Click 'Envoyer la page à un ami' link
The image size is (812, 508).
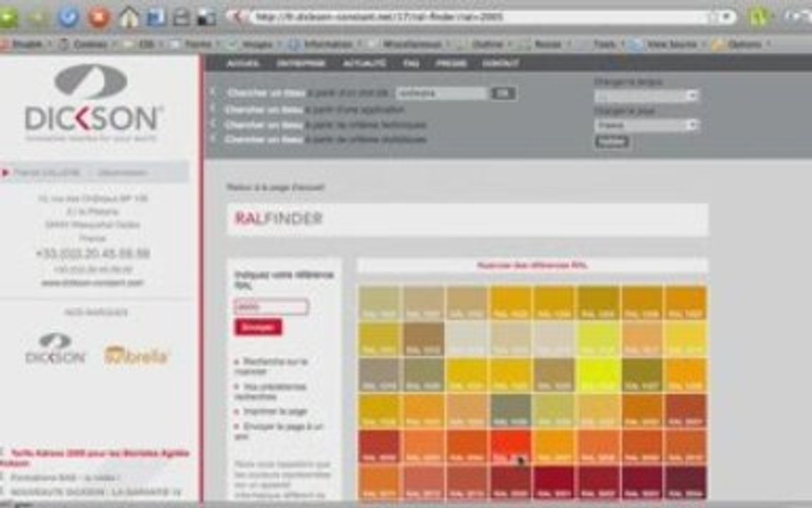click(x=278, y=431)
